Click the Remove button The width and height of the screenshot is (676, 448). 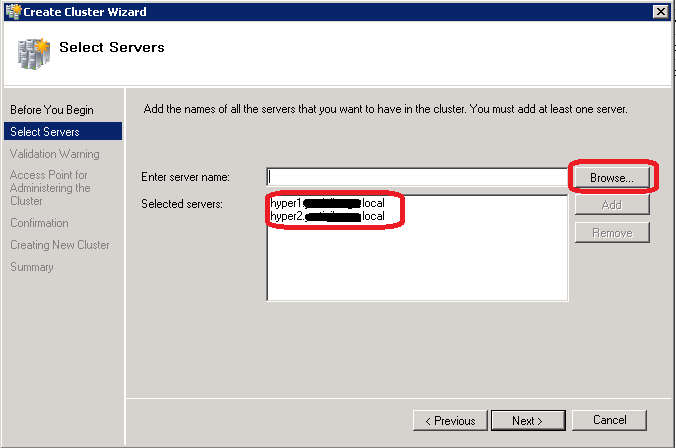[x=611, y=233]
